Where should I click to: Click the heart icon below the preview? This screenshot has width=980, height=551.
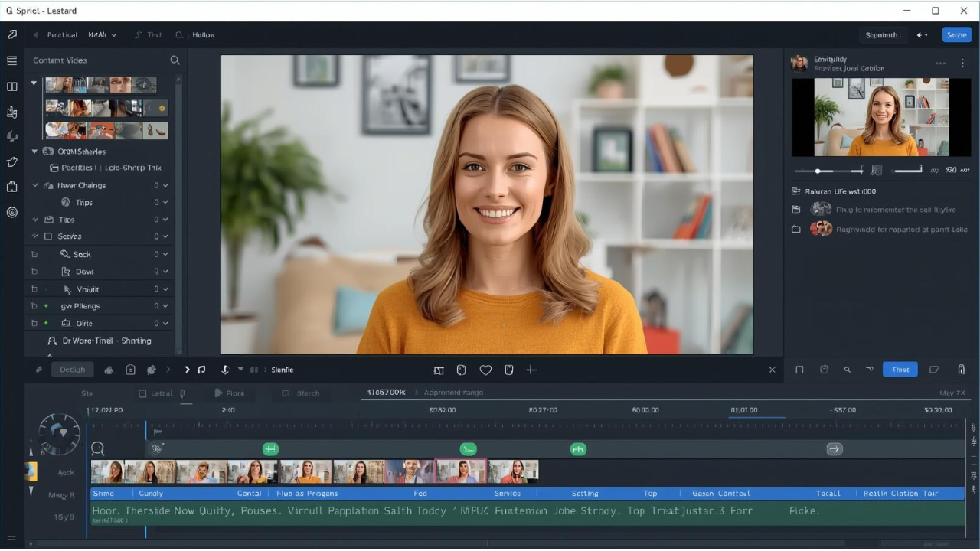click(485, 370)
